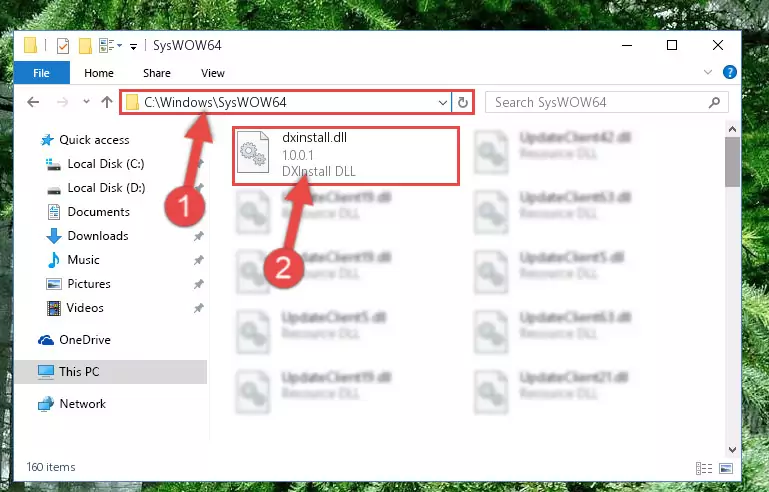
Task: Open the Customize Quick Access Toolbar dropdown arrow
Action: pos(133,47)
